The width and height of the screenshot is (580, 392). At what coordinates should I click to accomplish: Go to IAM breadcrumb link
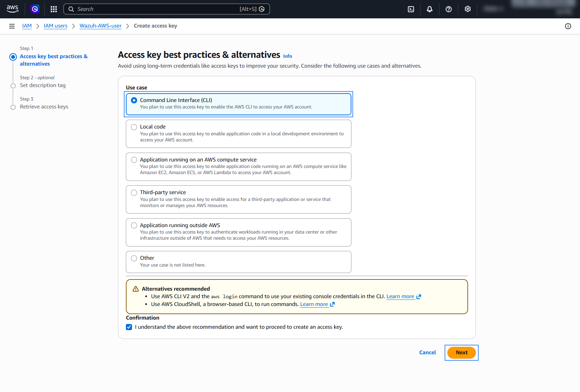tap(27, 26)
